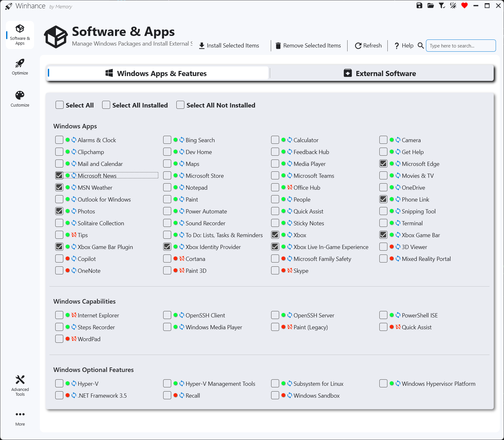The image size is (504, 440).
Task: Click the red status dot beside Copilot
Action: pos(67,259)
